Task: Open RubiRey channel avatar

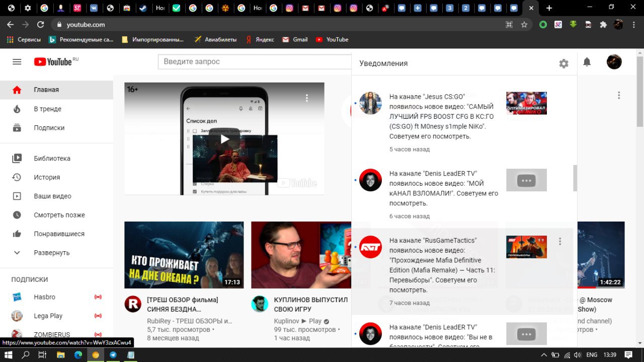Action: pyautogui.click(x=133, y=304)
